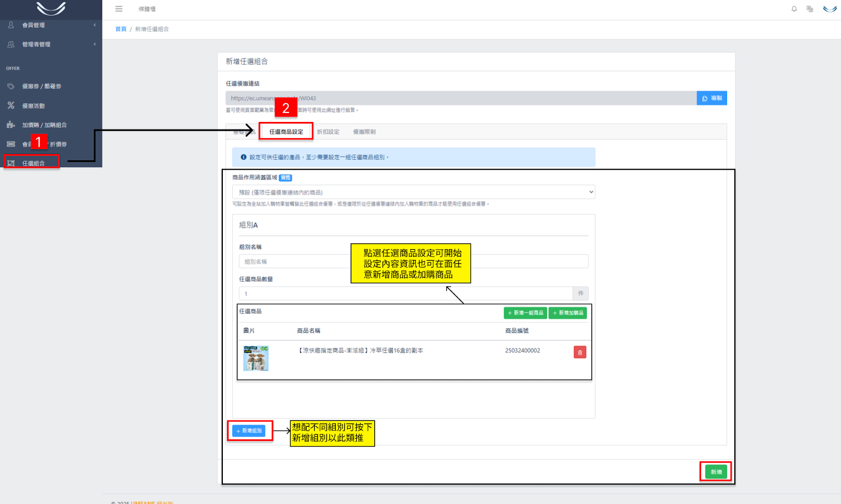Image resolution: width=841 pixels, height=504 pixels.
Task: Expand the 會員管理 sidebar section
Action: click(51, 25)
